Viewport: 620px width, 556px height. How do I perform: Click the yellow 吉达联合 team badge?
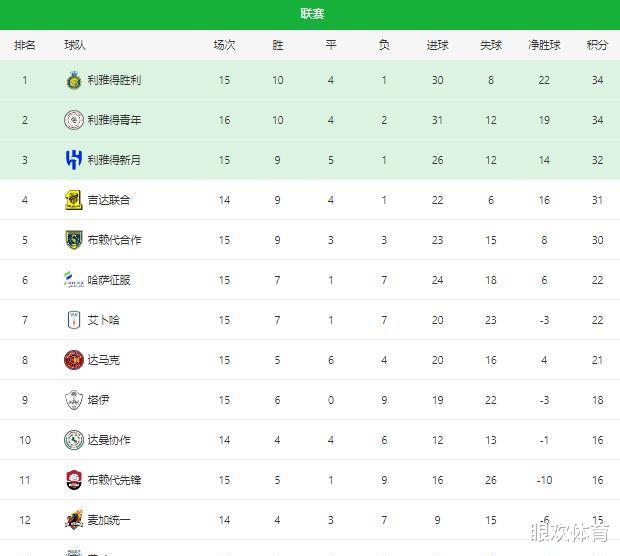point(74,200)
